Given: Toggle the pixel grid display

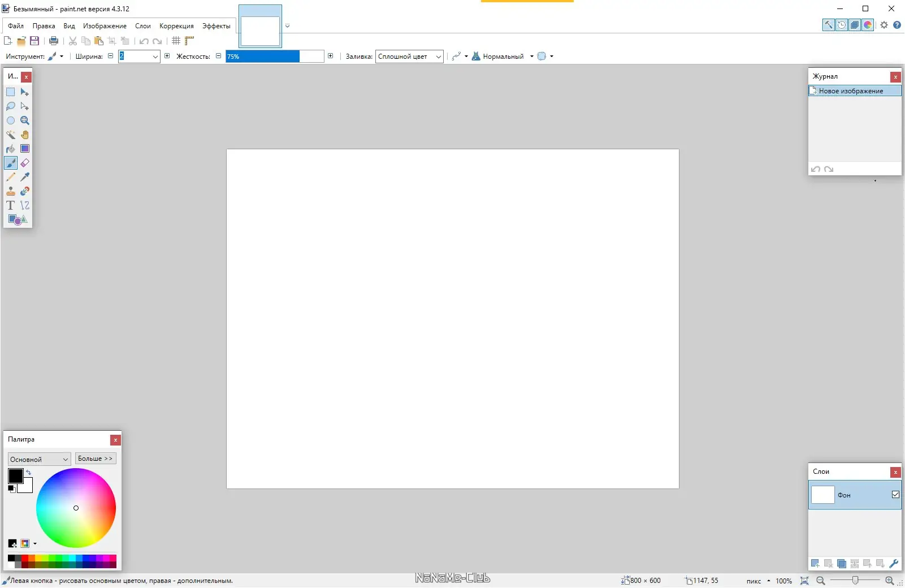Looking at the screenshot, I should coord(176,41).
